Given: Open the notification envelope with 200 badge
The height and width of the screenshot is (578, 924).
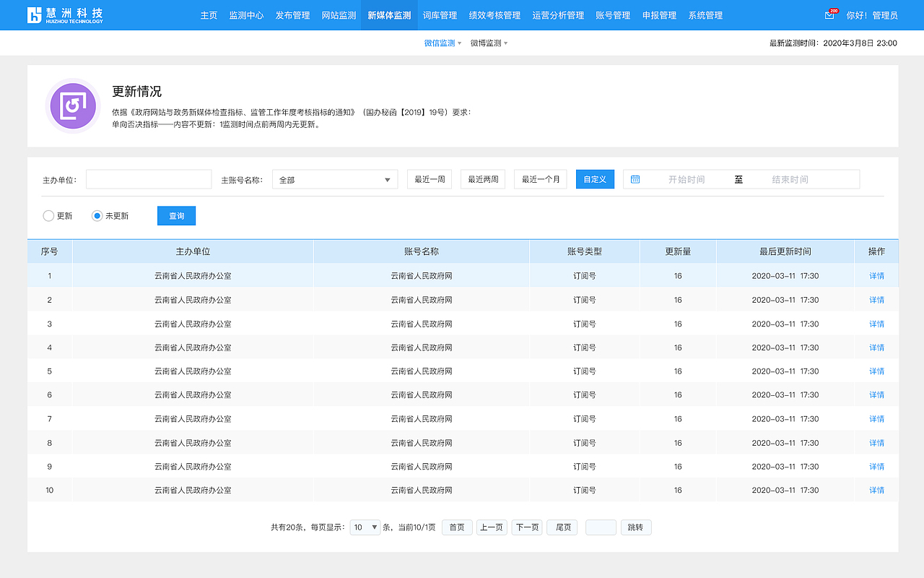Looking at the screenshot, I should pyautogui.click(x=828, y=14).
